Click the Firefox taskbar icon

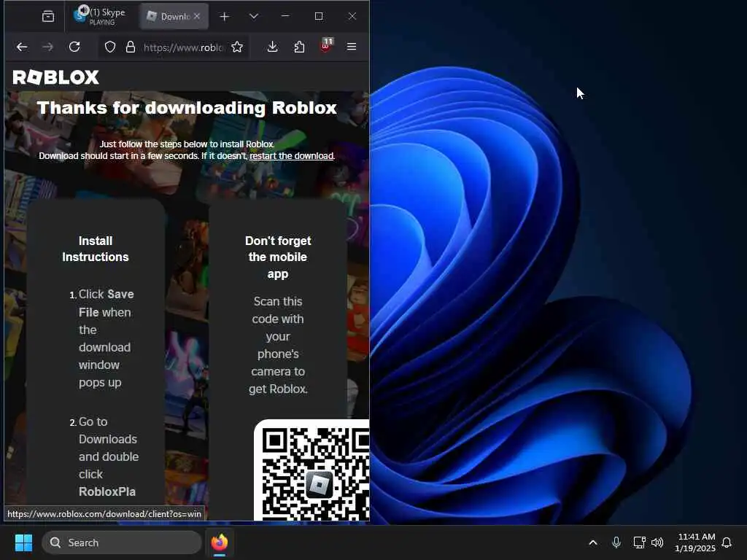coord(220,542)
